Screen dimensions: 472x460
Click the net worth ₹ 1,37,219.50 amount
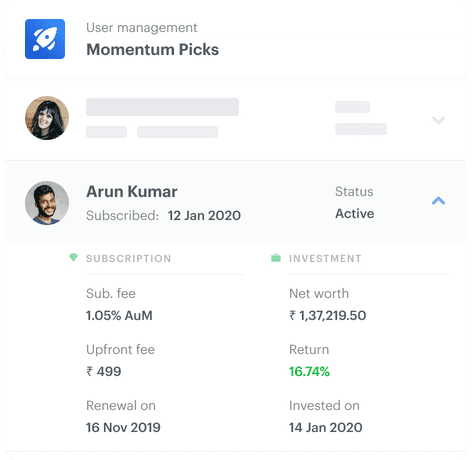328,315
